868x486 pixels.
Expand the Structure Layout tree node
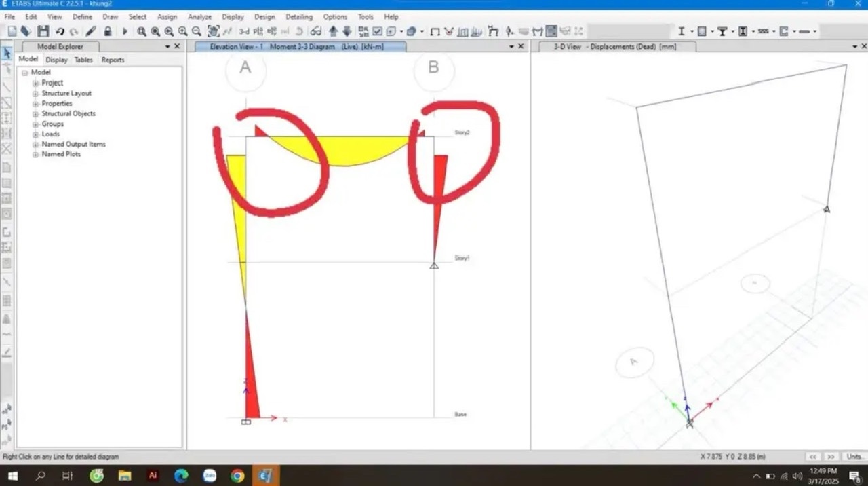(x=35, y=94)
